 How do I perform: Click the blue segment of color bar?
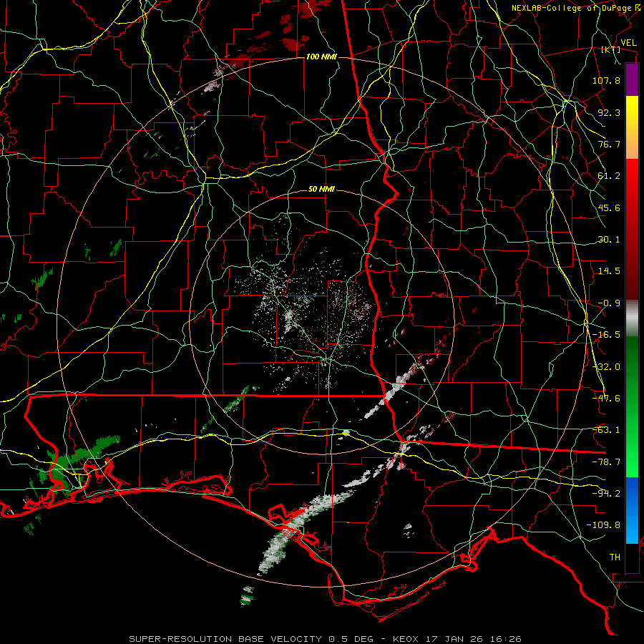(632, 510)
